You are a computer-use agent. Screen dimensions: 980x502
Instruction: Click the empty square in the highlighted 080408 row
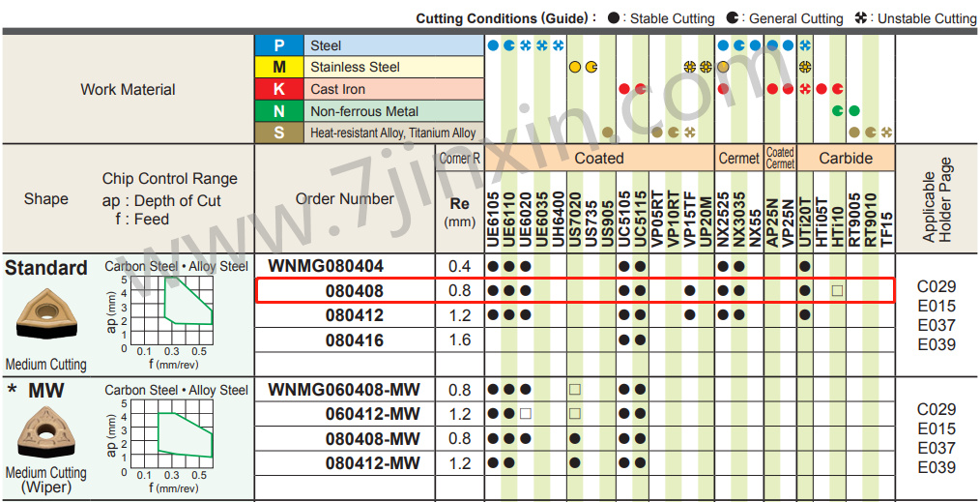tap(838, 290)
